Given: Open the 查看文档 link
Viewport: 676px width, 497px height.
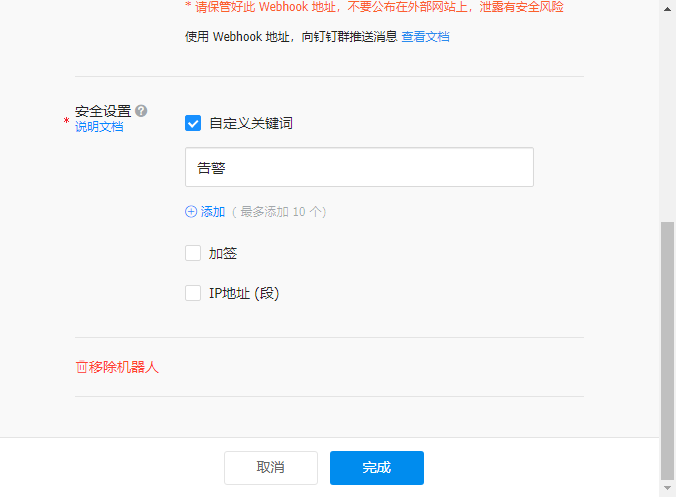Looking at the screenshot, I should (425, 37).
